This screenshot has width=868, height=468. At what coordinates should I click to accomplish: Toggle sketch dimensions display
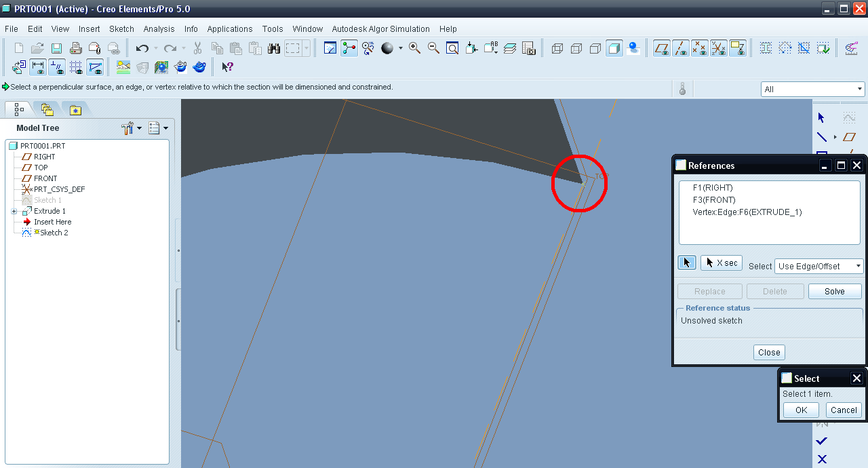(x=38, y=67)
